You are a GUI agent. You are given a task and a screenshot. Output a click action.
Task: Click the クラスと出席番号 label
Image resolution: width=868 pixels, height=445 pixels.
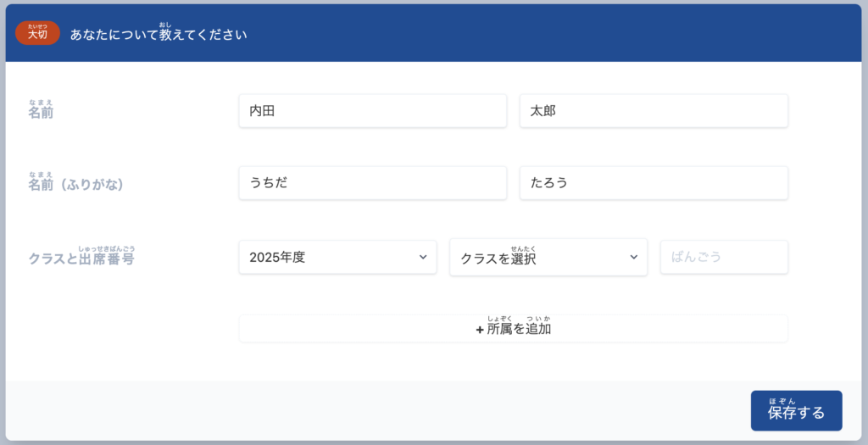tap(81, 259)
